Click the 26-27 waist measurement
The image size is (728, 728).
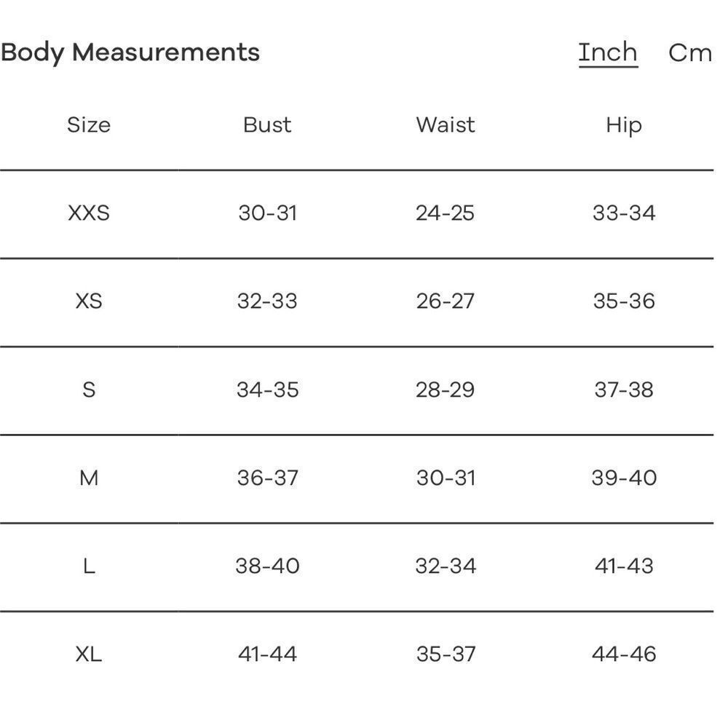(x=446, y=301)
